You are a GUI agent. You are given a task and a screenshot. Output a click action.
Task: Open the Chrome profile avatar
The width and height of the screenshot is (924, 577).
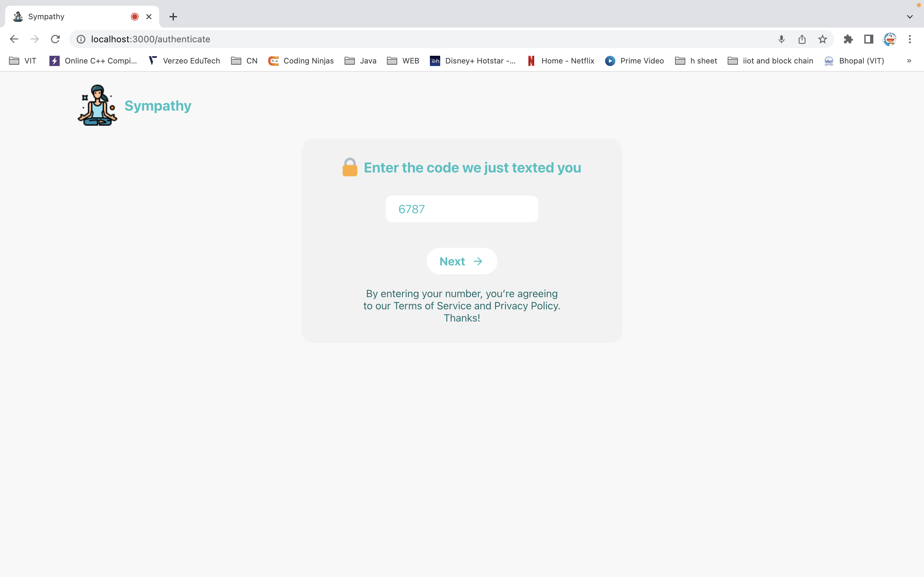[889, 39]
